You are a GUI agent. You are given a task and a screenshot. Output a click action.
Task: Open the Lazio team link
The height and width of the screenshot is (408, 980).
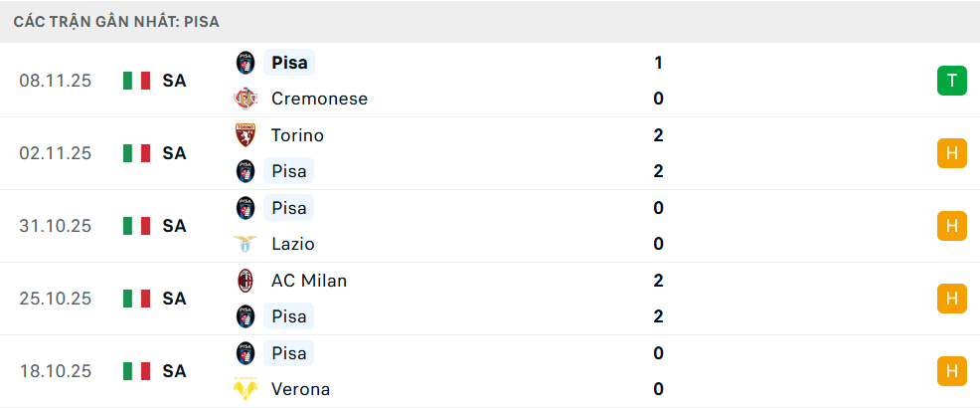(x=293, y=244)
